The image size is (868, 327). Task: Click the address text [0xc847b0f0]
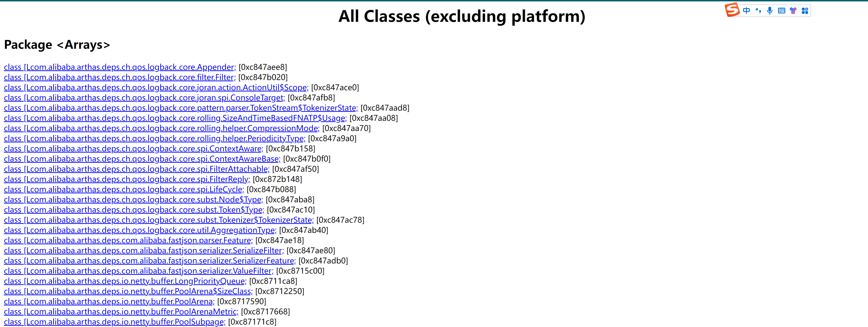[x=307, y=159]
